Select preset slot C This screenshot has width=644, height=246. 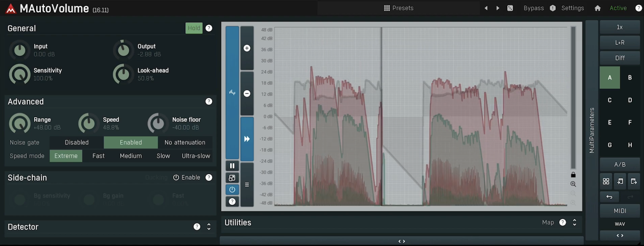(x=610, y=100)
